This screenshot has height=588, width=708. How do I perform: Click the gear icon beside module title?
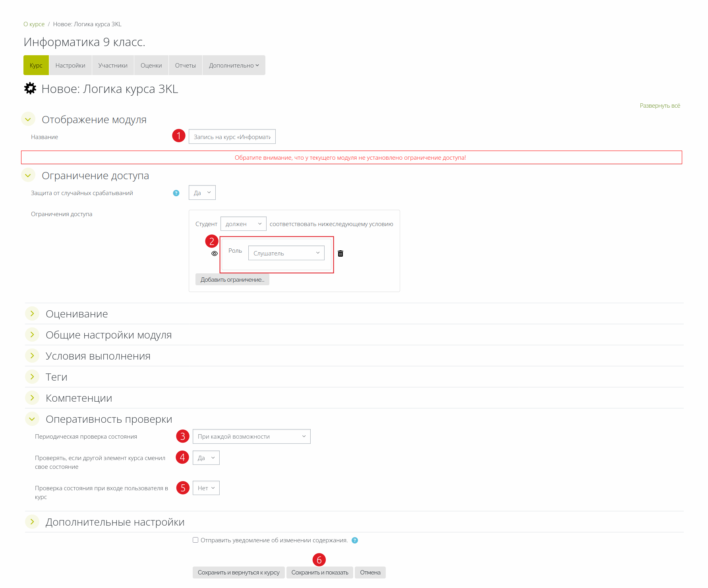pos(30,89)
